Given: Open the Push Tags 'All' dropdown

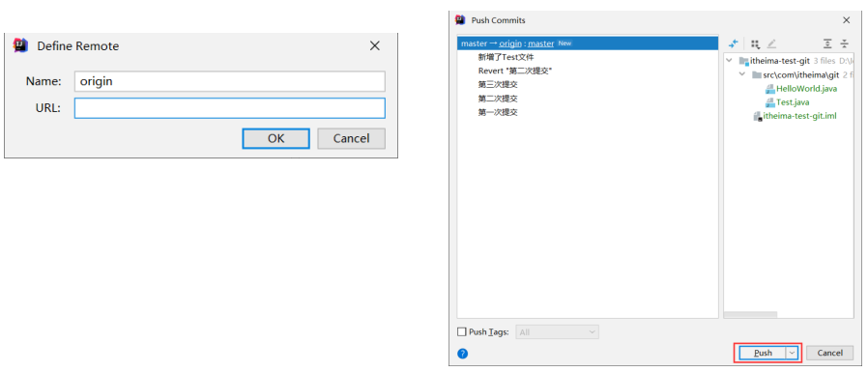Looking at the screenshot, I should click(557, 332).
